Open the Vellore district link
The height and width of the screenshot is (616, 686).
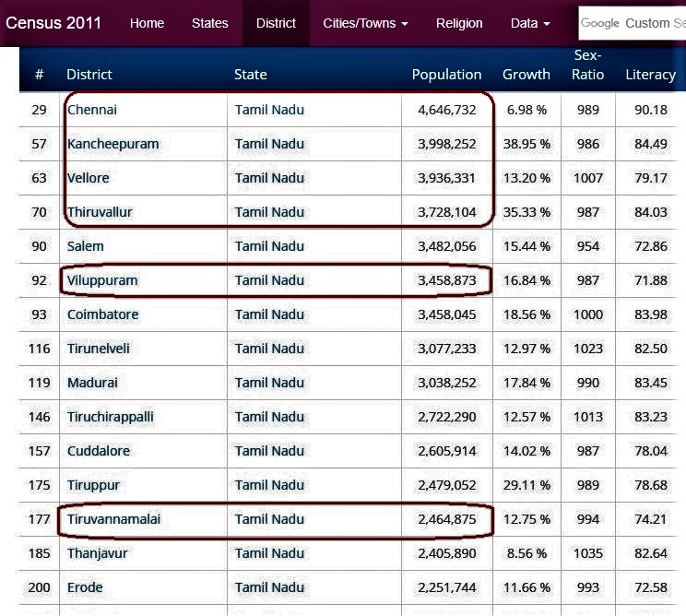point(88,178)
